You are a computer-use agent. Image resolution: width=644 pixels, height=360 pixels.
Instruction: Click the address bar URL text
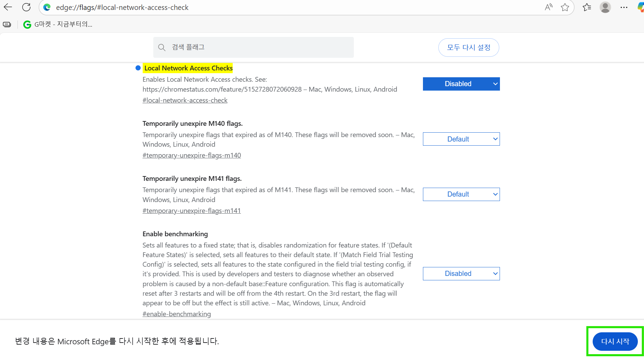coord(122,8)
